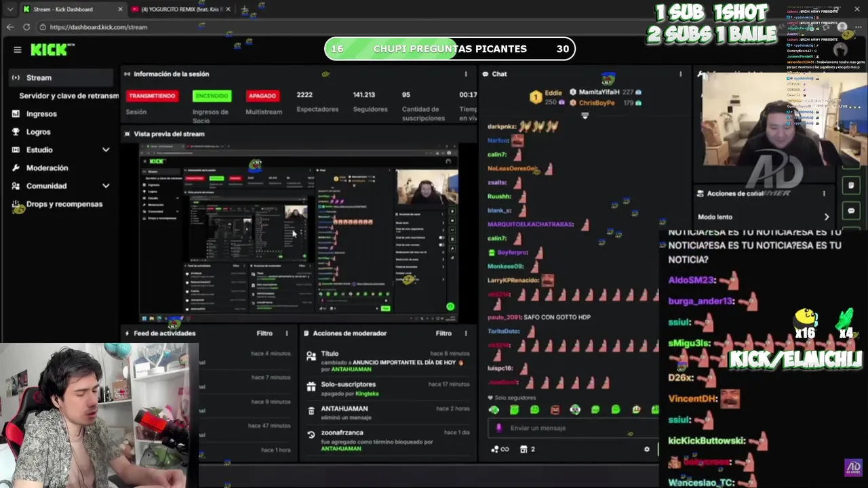Click the stream preview thumbnail

[298, 232]
